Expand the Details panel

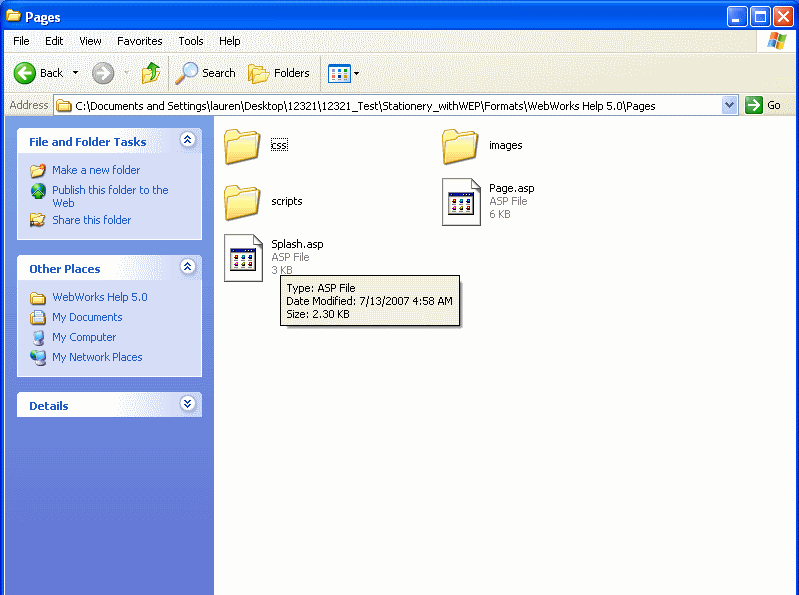pyautogui.click(x=187, y=405)
